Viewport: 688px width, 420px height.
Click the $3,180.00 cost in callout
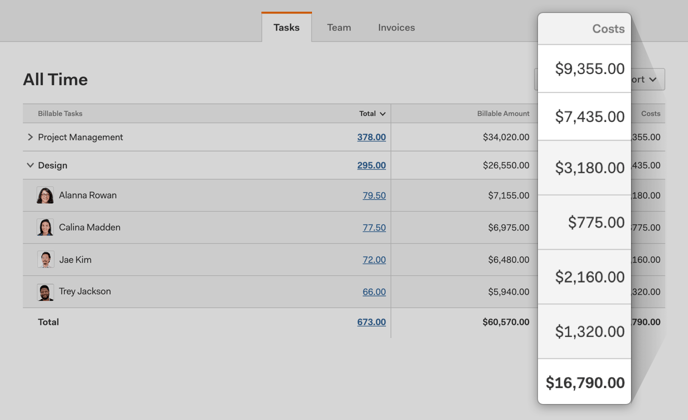coord(589,167)
